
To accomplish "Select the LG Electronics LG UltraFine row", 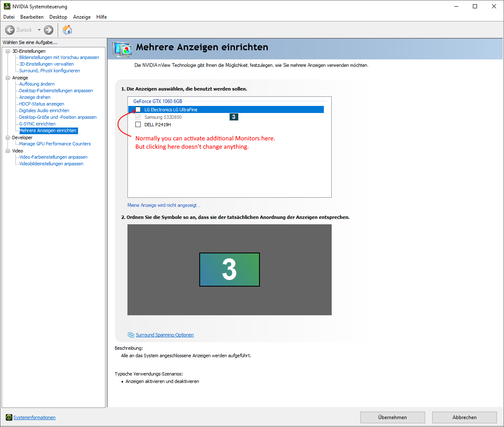I will pyautogui.click(x=226, y=110).
